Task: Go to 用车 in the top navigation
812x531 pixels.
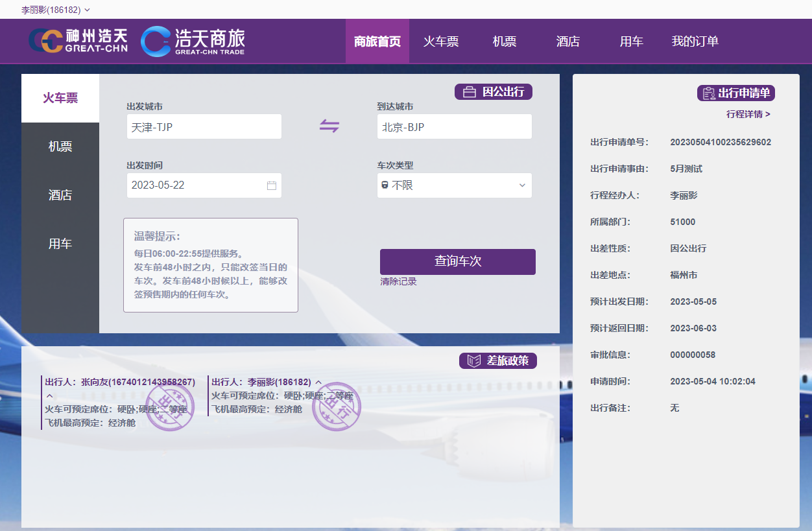Action: (x=631, y=41)
